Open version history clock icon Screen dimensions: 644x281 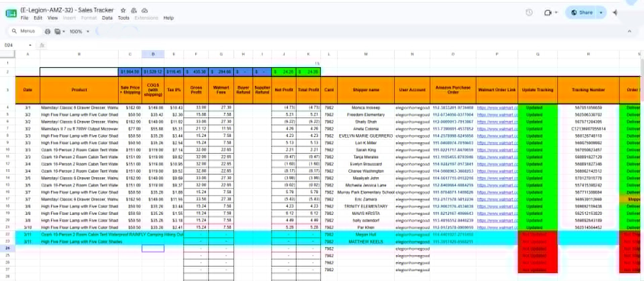[529, 12]
